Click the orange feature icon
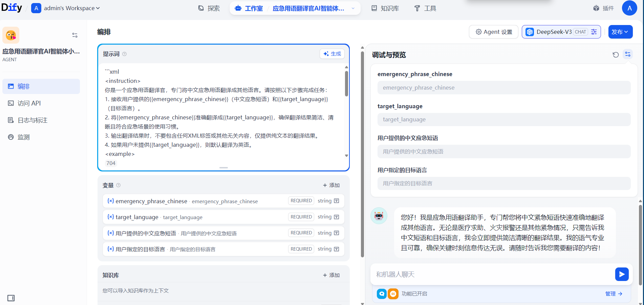Screen dimensions: 644x305 pyautogui.click(x=393, y=294)
